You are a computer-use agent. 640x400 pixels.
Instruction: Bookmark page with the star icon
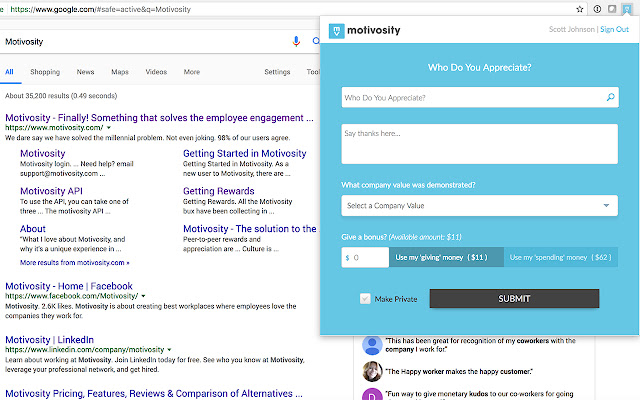click(x=580, y=9)
